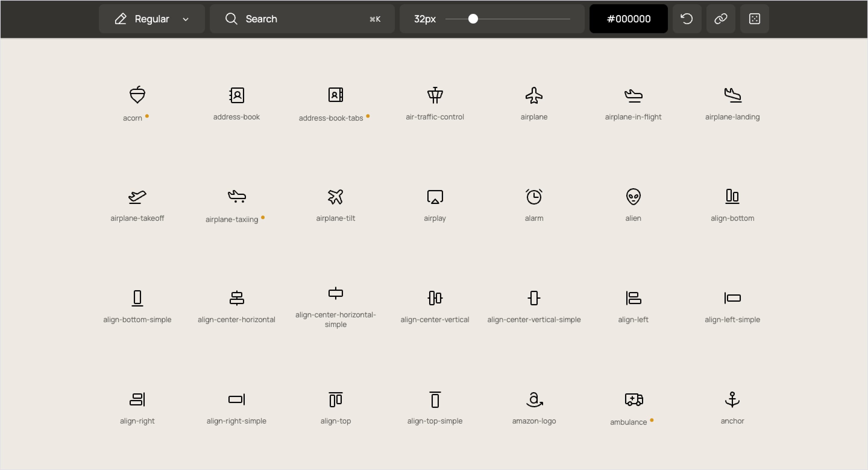This screenshot has width=868, height=470.
Task: Select the acorn icon
Action: (x=137, y=95)
